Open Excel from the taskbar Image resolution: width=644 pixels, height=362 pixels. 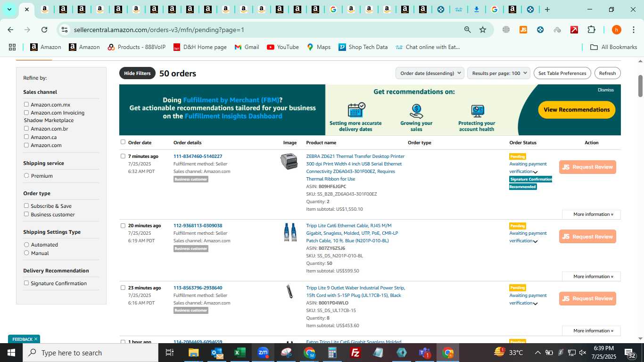[240, 353]
